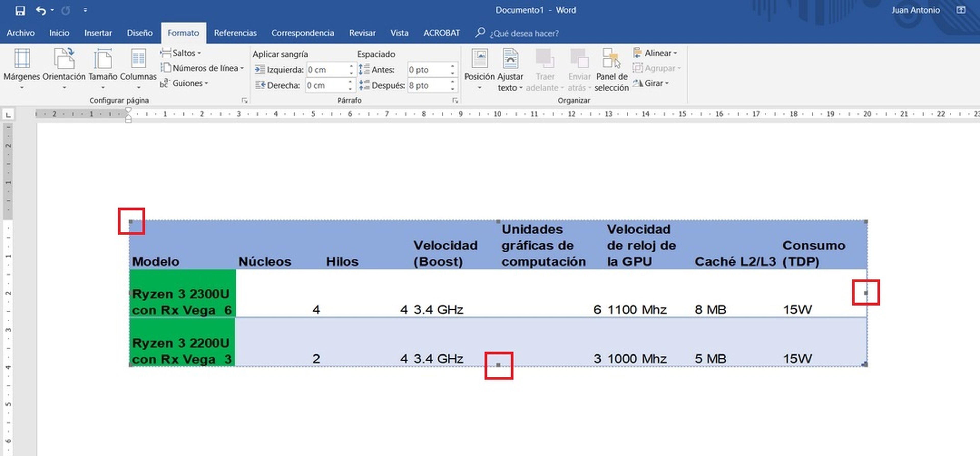Click the Enviar atrás button
This screenshot has width=980, height=456.
coord(579,70)
